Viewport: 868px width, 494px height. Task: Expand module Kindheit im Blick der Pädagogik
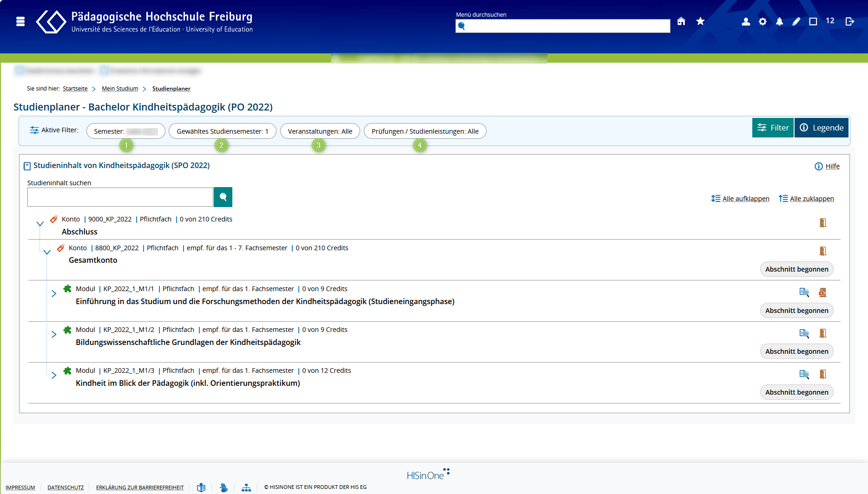[54, 375]
